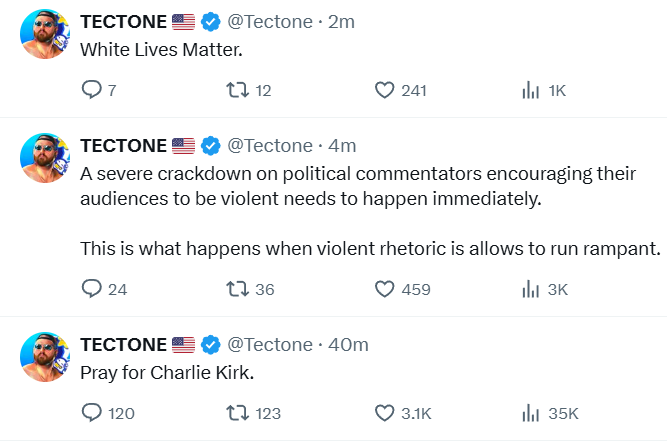
Task: Retweet the White Lives Matter tweet
Action: 237,91
